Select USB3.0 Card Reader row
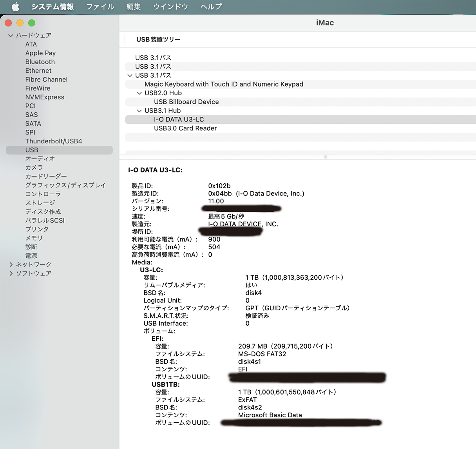Screen dimensions: 476x449 point(300,129)
